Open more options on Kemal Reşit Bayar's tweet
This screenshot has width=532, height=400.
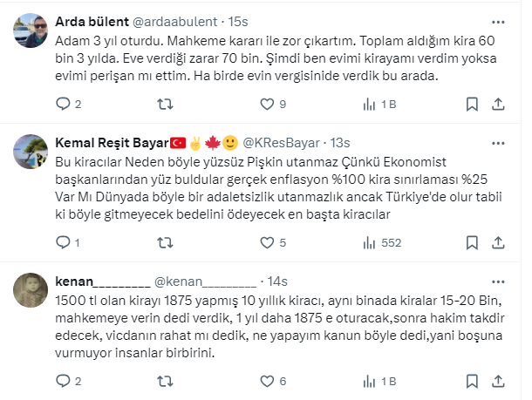pos(498,142)
